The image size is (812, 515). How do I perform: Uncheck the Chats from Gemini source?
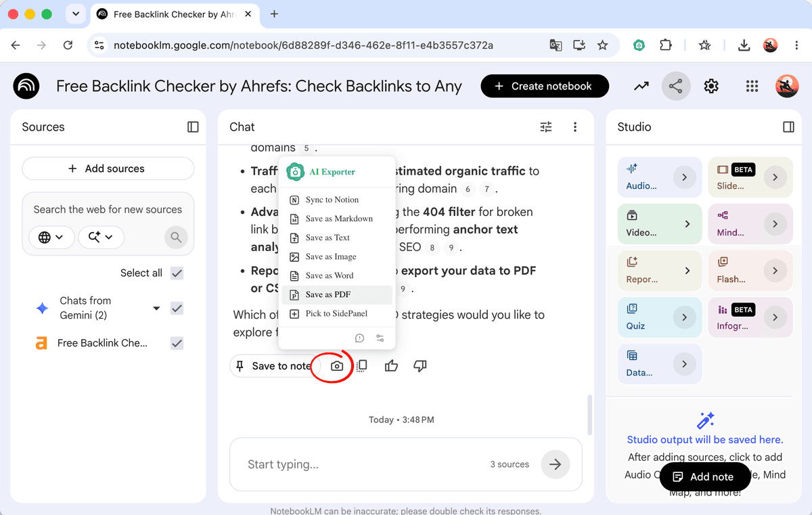(177, 309)
